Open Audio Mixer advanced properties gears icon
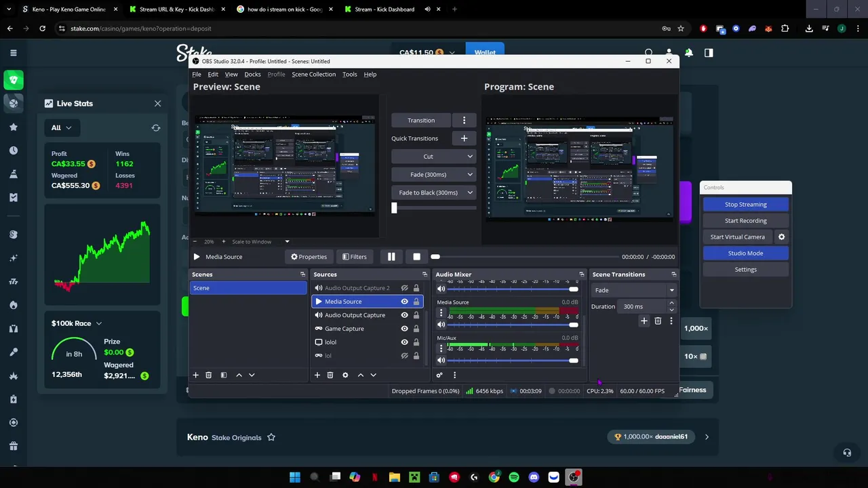This screenshot has height=488, width=868. click(439, 375)
